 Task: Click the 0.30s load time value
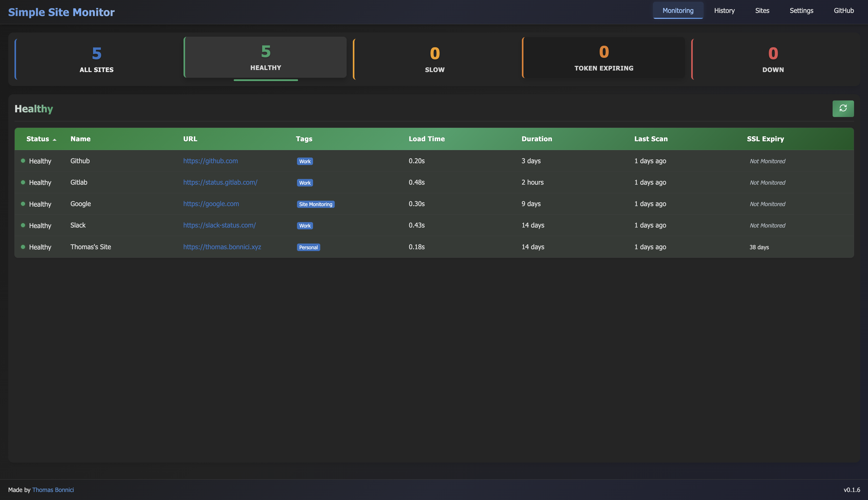click(416, 204)
